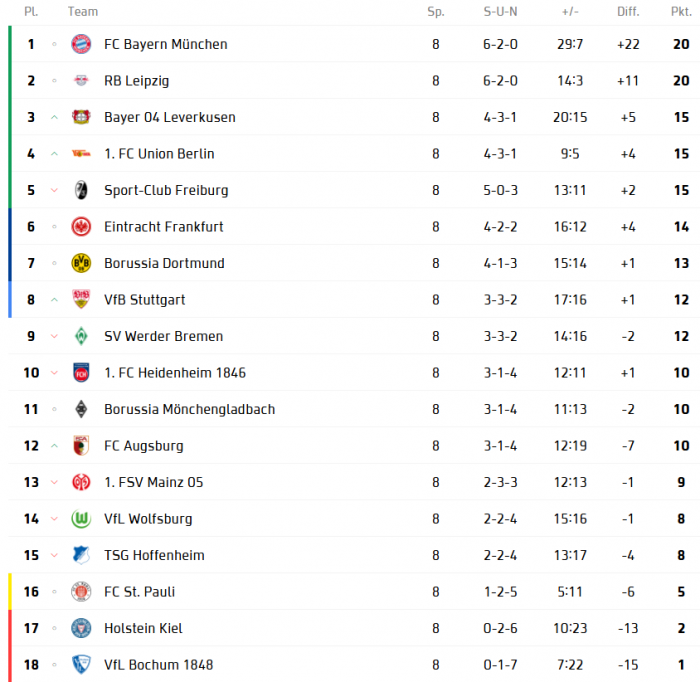Sort table by Pkt. column header

pos(680,12)
